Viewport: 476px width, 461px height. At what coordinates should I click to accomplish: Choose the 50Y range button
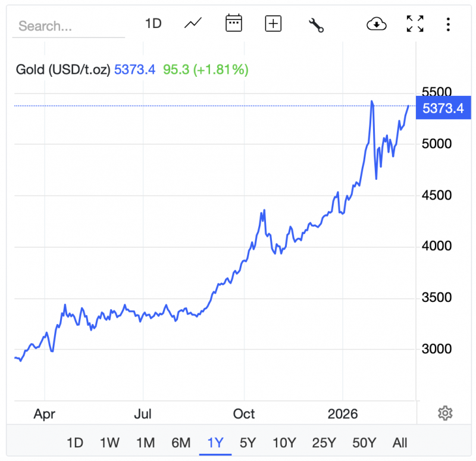[x=364, y=443]
